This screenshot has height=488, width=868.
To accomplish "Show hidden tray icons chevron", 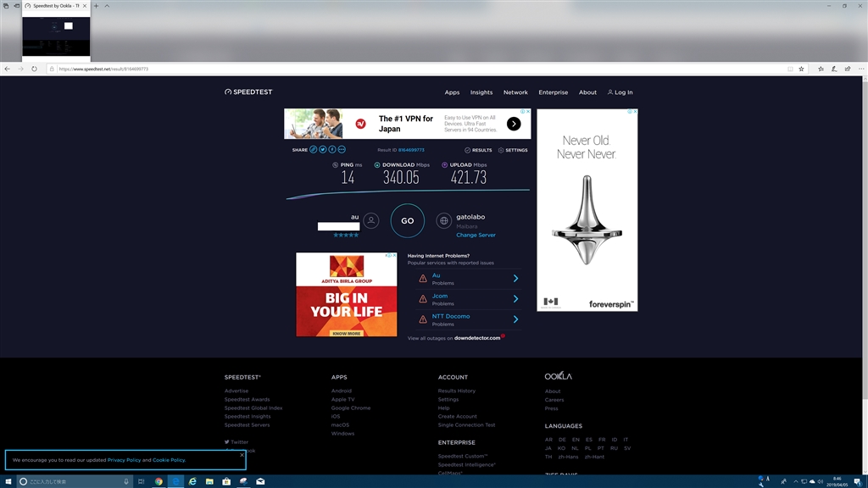I will click(x=796, y=481).
